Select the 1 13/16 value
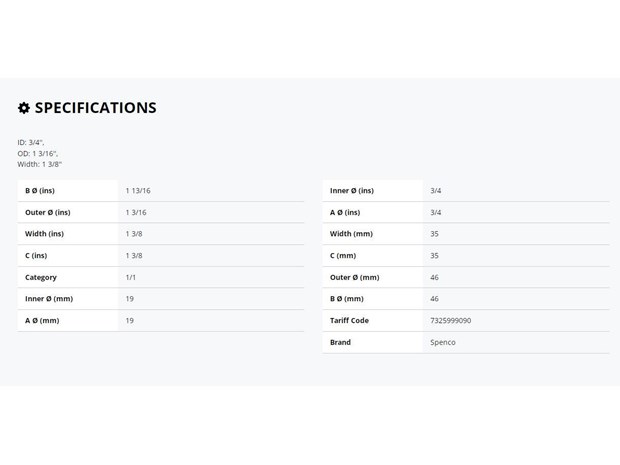 (x=138, y=191)
